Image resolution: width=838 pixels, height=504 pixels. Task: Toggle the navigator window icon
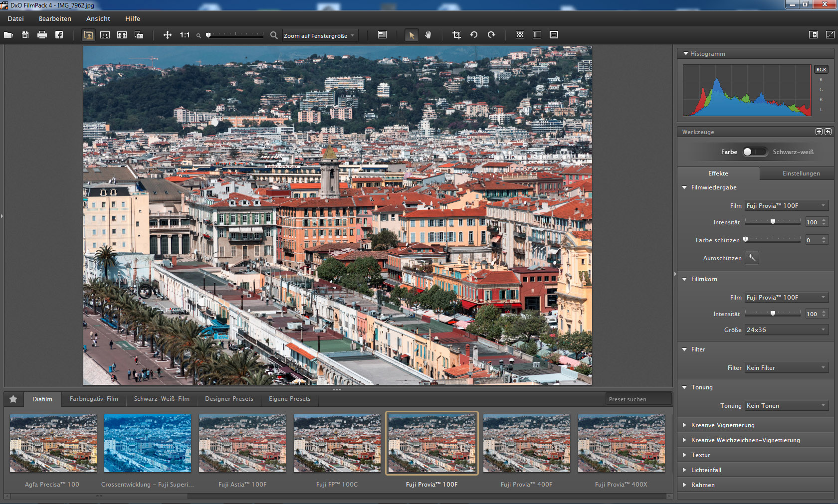382,35
